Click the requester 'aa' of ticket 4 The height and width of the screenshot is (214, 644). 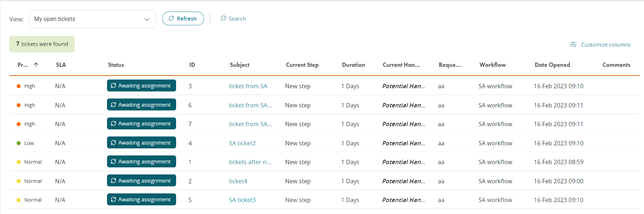coord(441,143)
